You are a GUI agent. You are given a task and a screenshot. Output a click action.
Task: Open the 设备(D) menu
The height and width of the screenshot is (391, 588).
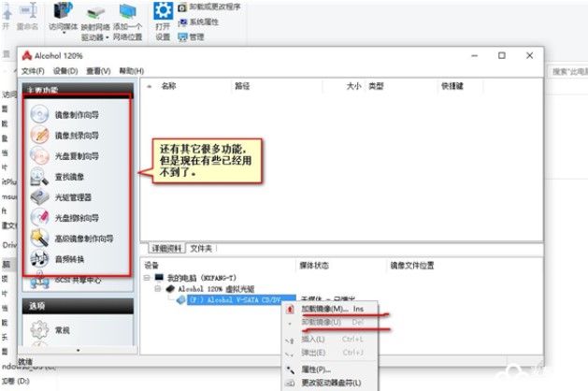[x=65, y=71]
